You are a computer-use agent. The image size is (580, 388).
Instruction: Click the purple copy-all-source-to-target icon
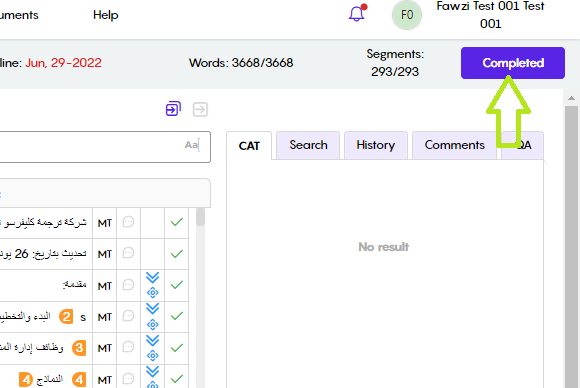coord(173,109)
